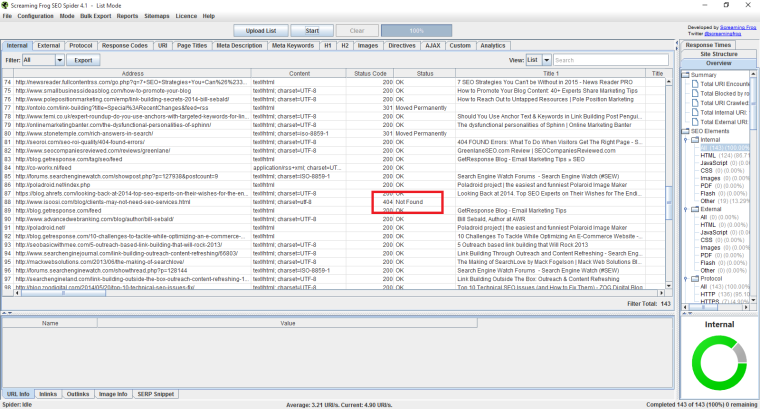
Task: Click the document icon beside Total Internal URI
Action: [x=695, y=112]
